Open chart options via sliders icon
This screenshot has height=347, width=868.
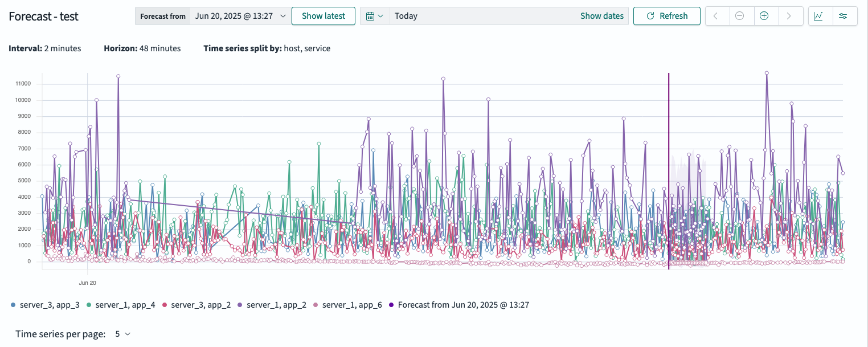pos(844,15)
